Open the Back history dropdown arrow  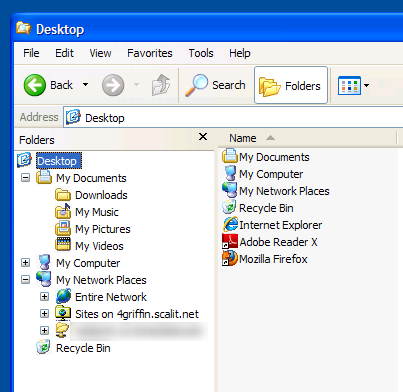pos(86,85)
